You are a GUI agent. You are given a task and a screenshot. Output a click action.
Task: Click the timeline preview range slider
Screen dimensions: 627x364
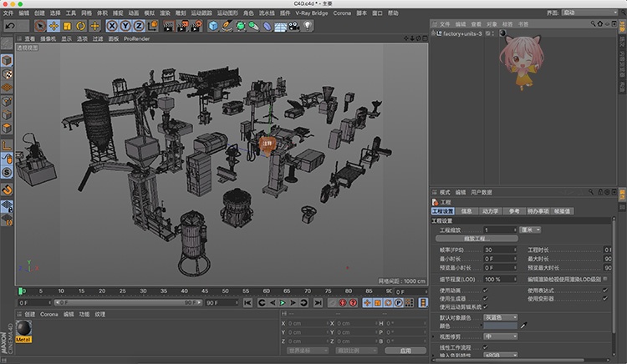[x=128, y=303]
